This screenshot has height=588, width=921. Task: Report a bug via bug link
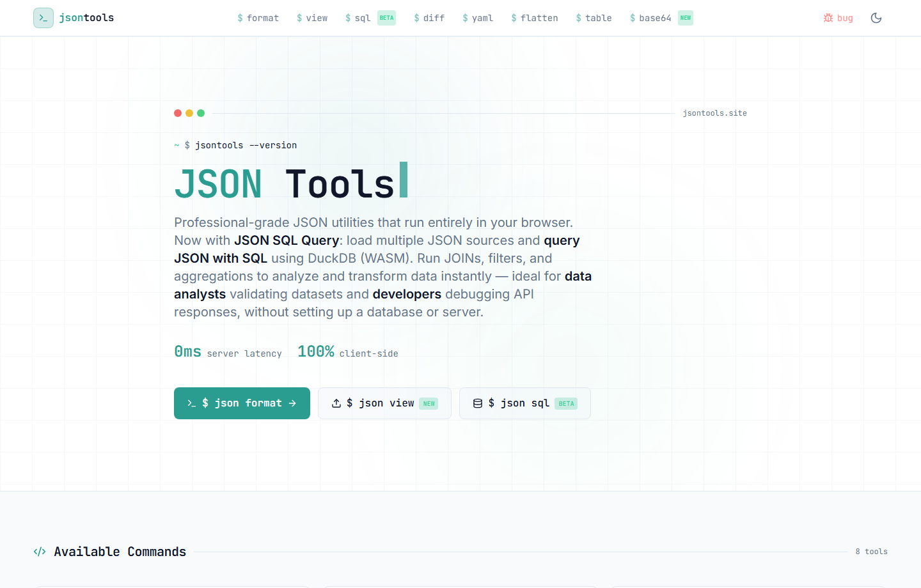838,18
